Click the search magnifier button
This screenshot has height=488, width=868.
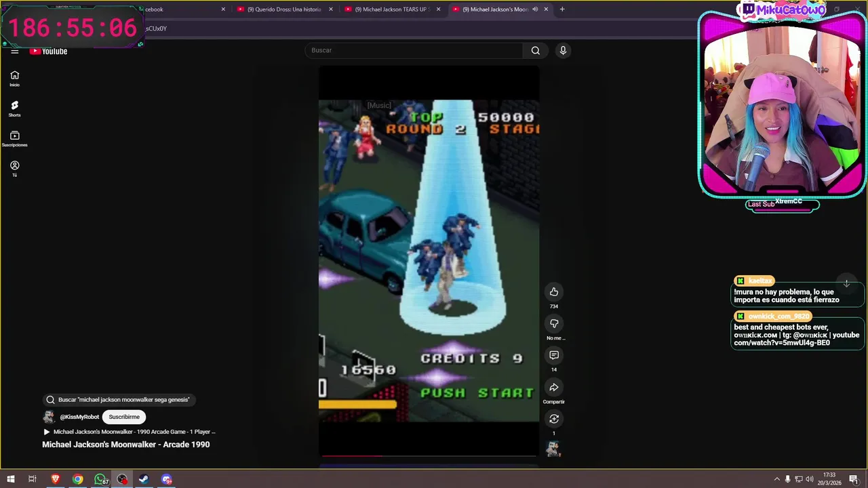coord(536,50)
